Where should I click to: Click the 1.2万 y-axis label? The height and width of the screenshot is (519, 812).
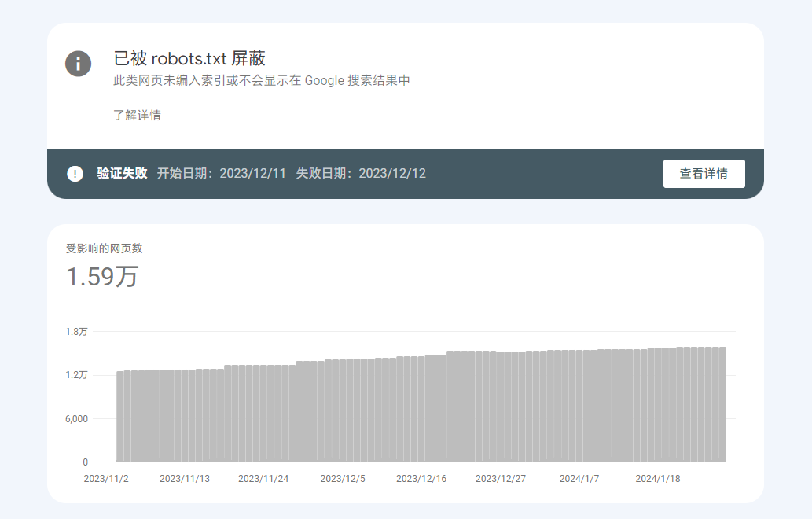click(x=77, y=375)
